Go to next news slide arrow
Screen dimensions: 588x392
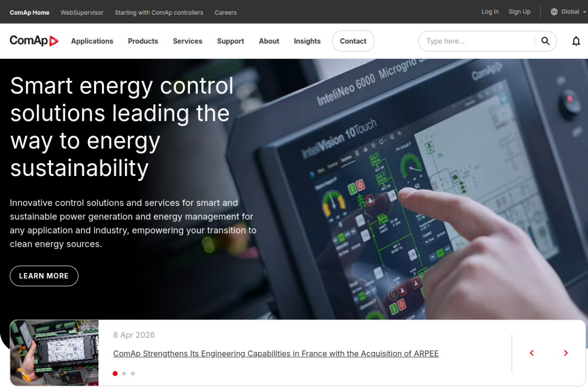(565, 353)
